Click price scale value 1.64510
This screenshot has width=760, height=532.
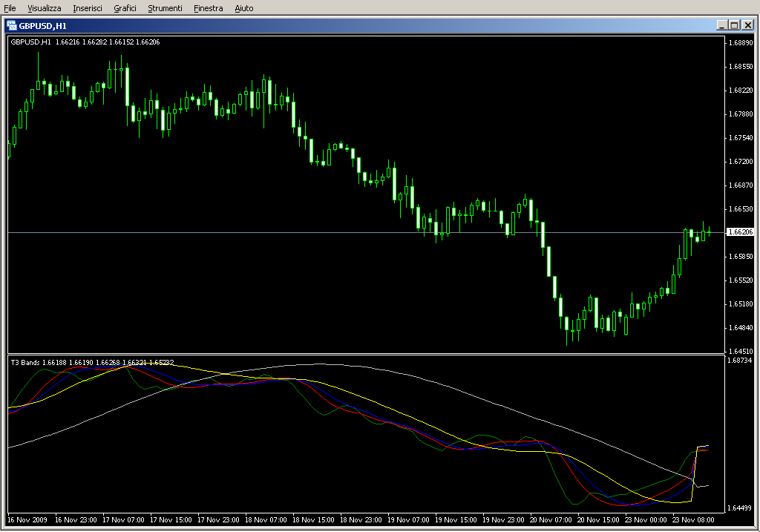741,351
